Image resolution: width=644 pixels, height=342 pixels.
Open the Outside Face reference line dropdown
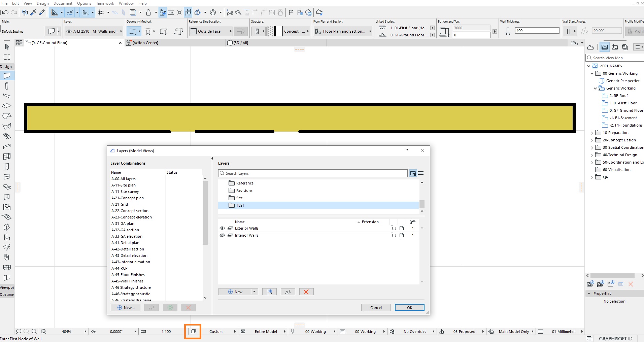click(x=211, y=31)
